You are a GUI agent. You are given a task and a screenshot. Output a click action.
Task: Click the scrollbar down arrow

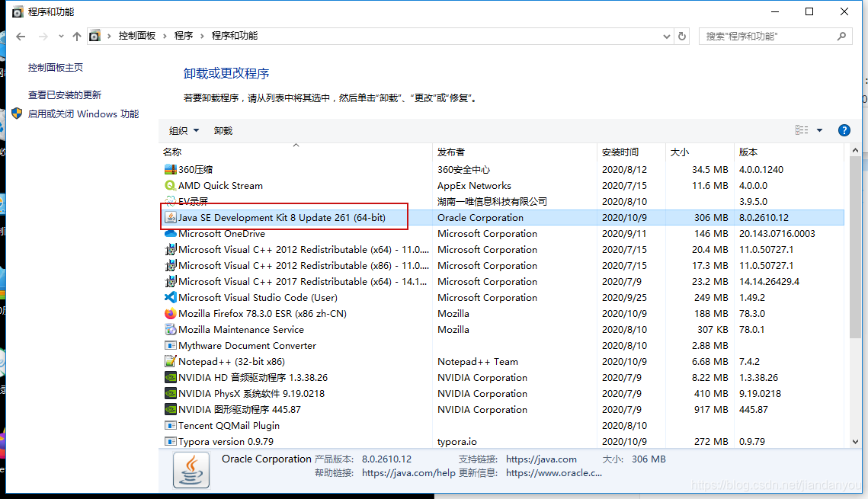click(855, 441)
